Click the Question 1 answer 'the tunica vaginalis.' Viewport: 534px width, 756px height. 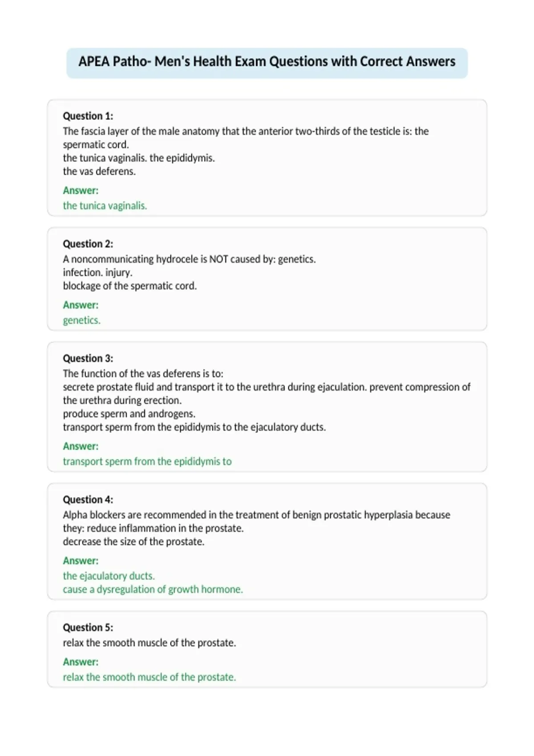(x=105, y=206)
